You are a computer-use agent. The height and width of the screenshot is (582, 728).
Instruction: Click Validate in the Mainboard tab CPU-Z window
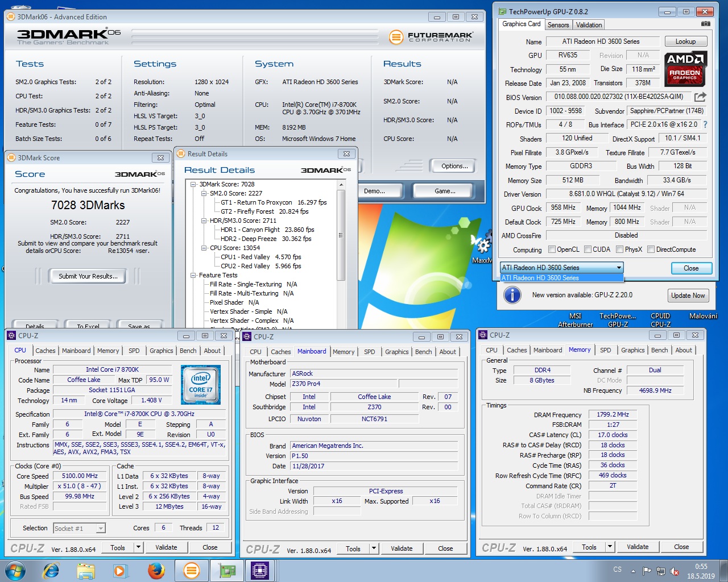pyautogui.click(x=402, y=548)
